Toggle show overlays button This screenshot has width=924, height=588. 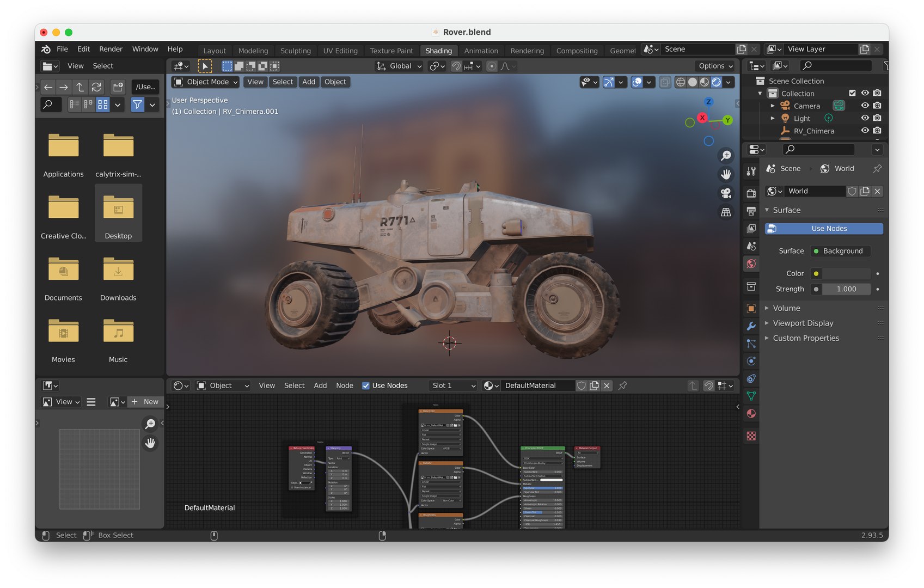point(637,82)
